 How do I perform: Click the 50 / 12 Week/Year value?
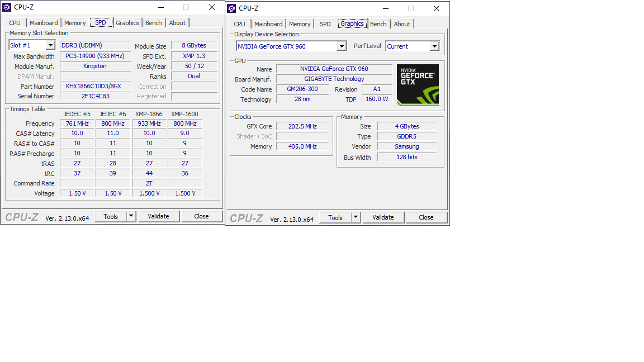(194, 66)
